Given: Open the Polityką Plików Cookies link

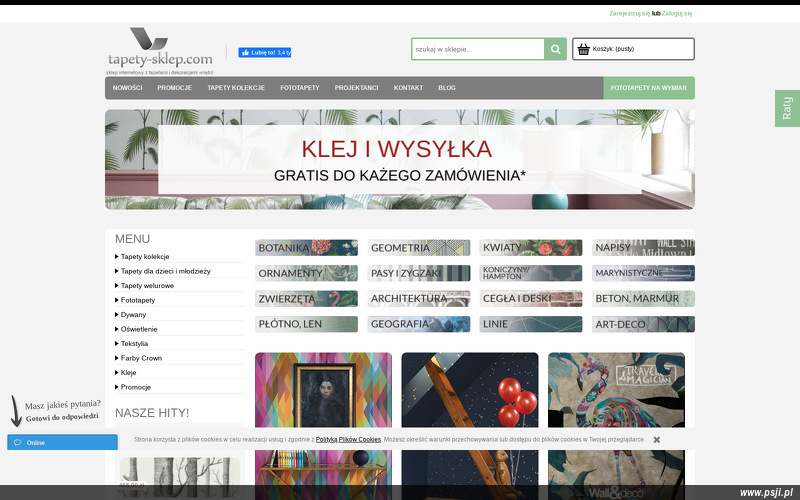Looking at the screenshot, I should (348, 439).
